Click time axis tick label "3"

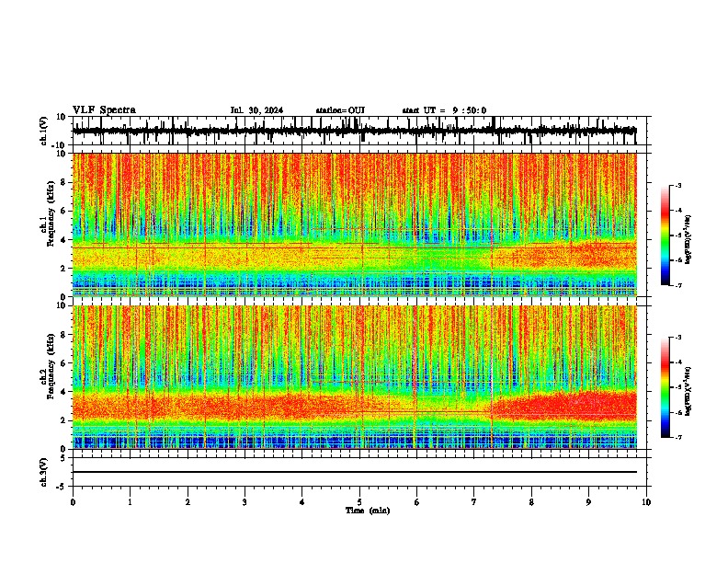pos(245,502)
